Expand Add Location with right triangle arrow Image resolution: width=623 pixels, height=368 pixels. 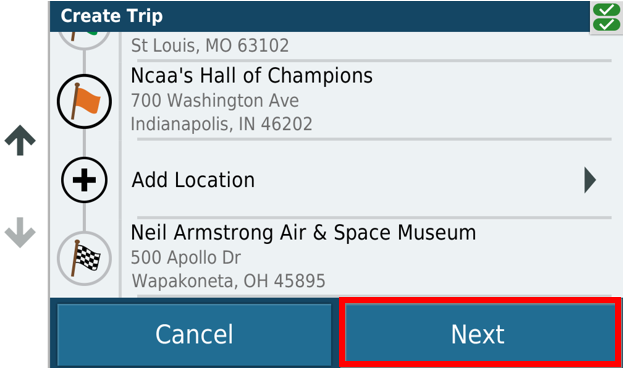(x=590, y=180)
